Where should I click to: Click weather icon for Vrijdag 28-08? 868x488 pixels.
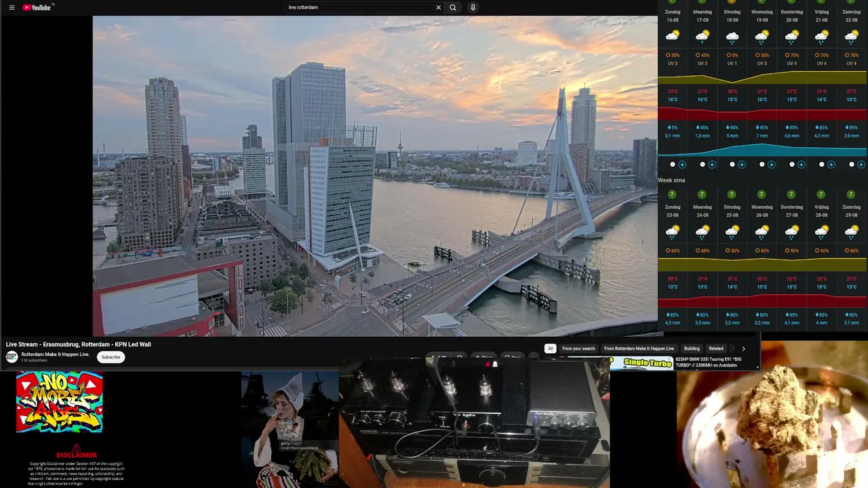822,232
